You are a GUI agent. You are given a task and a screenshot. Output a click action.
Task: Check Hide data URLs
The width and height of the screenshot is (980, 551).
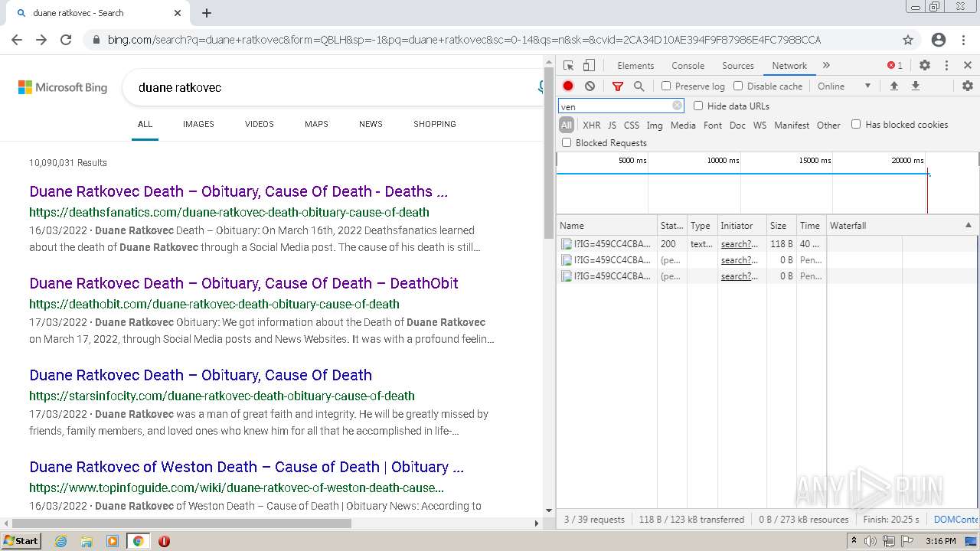click(x=698, y=106)
